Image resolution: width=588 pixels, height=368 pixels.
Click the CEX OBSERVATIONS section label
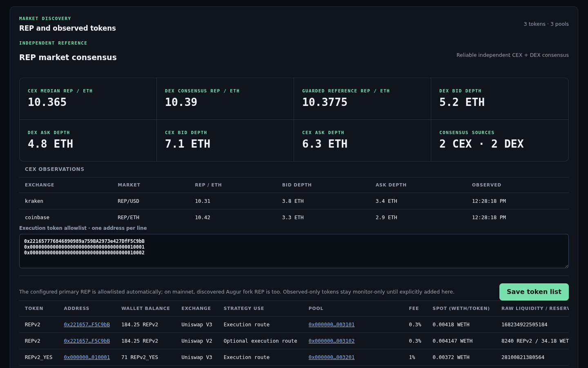point(54,169)
